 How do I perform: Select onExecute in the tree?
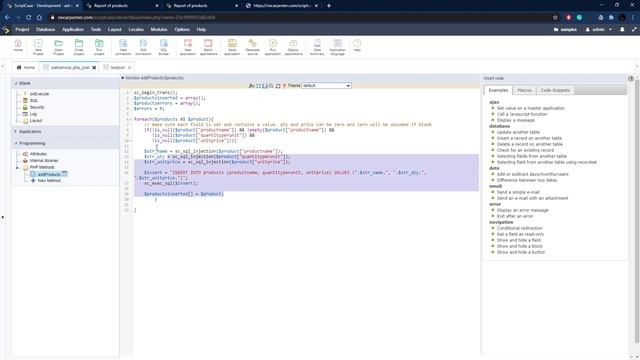click(39, 94)
